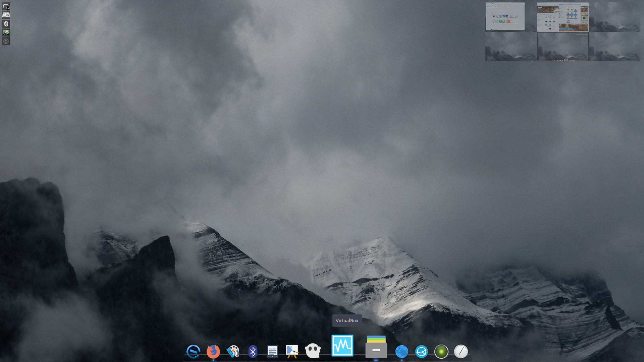
Task: Click the multimedia palette icon next to Firefox
Action: [233, 352]
